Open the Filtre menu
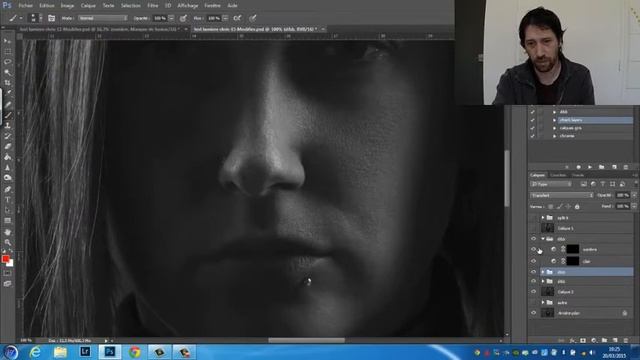 pos(153,6)
